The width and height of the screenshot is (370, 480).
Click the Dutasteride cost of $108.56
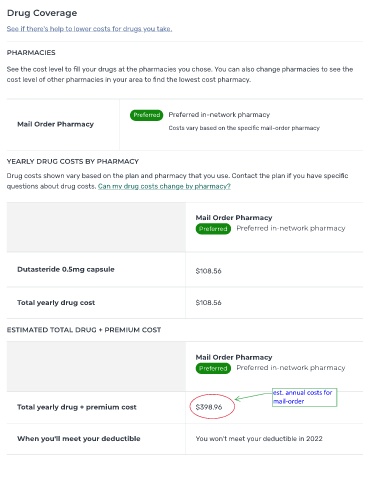tap(208, 271)
